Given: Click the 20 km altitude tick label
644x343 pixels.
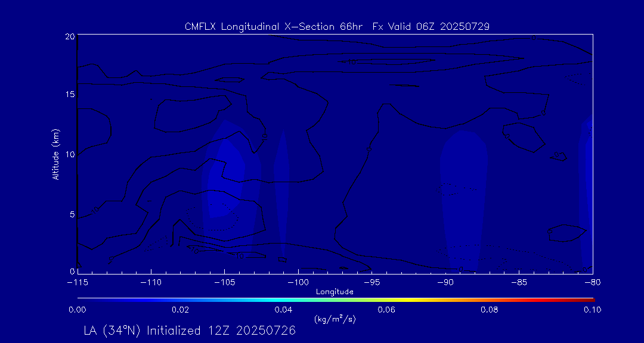Looking at the screenshot, I should pos(69,36).
